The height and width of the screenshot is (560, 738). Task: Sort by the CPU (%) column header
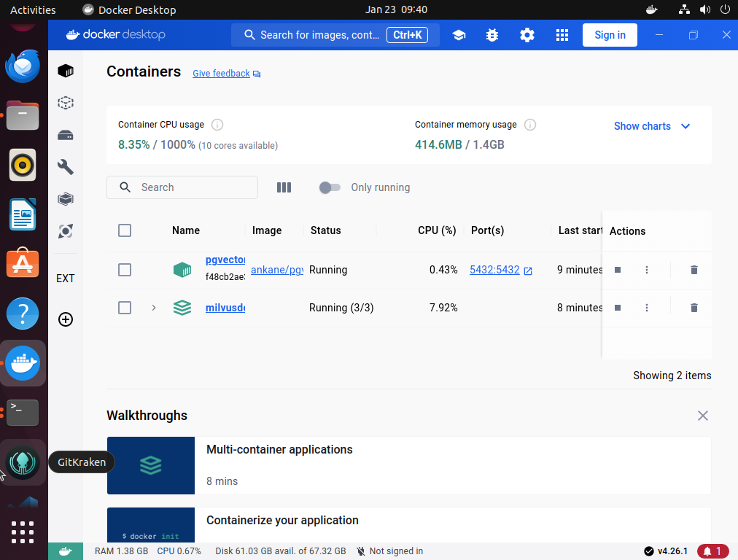tap(437, 230)
